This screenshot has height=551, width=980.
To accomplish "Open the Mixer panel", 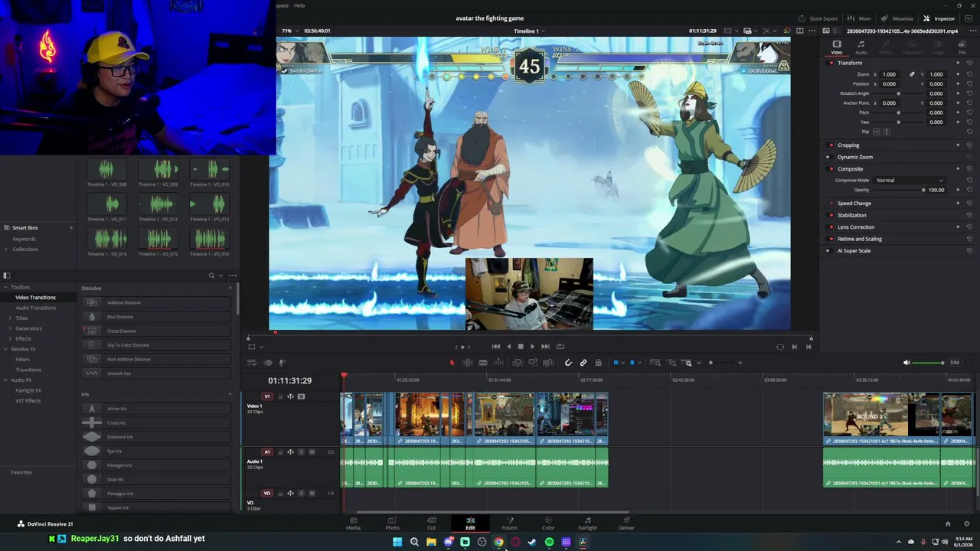I will 860,18.
